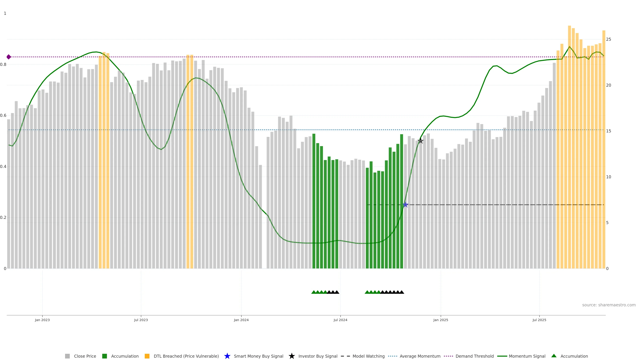Click green Accumulation square legend icon
The image size is (644, 362).
(104, 356)
